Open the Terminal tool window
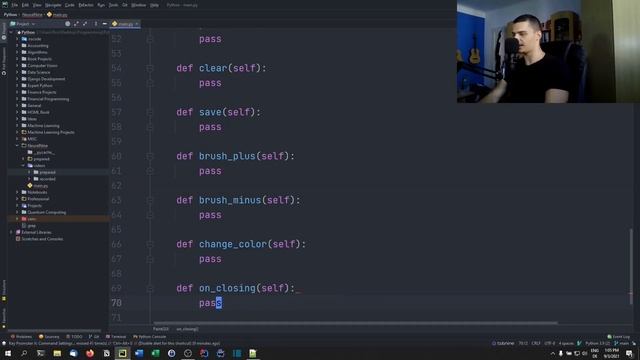The image size is (640, 360). tap(116, 337)
